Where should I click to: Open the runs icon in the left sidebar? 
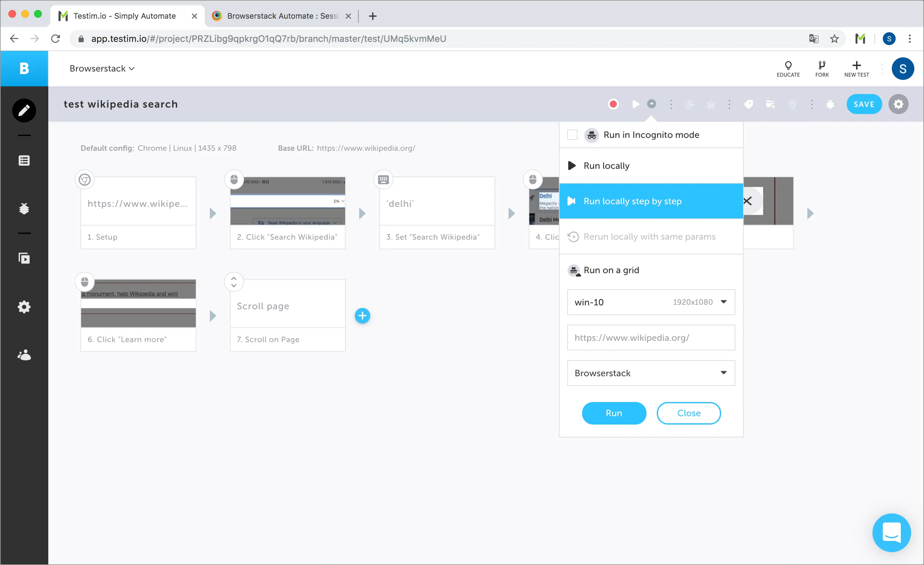[x=24, y=258]
